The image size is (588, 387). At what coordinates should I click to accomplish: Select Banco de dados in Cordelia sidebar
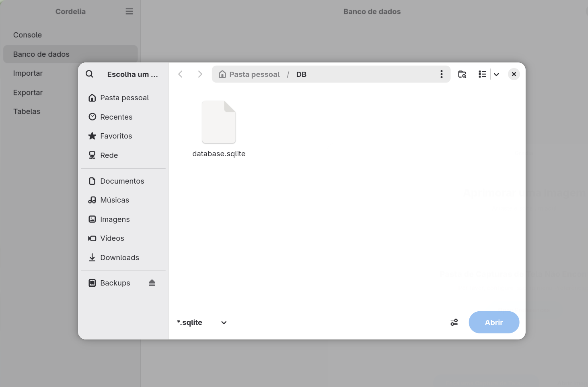70,54
